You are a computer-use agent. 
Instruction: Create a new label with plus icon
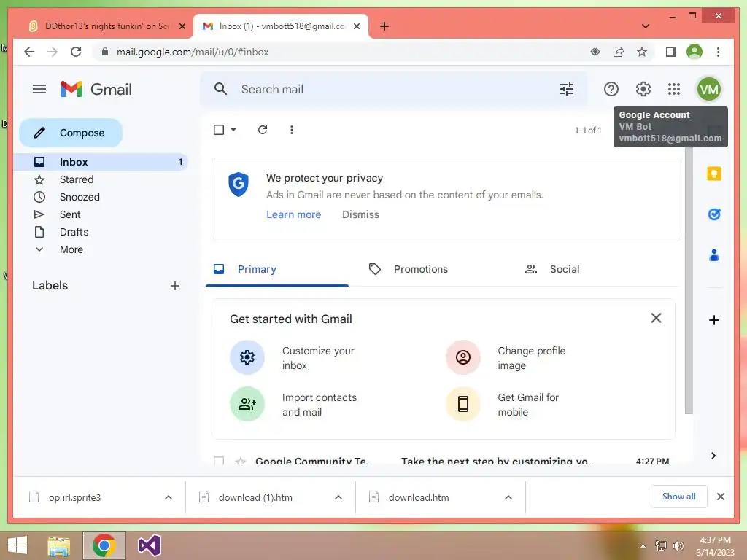175,286
